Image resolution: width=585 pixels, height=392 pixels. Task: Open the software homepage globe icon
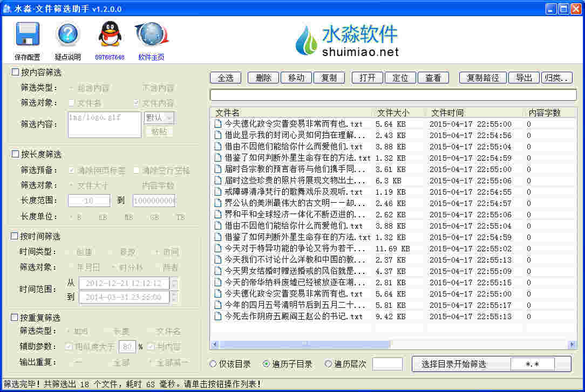point(151,35)
